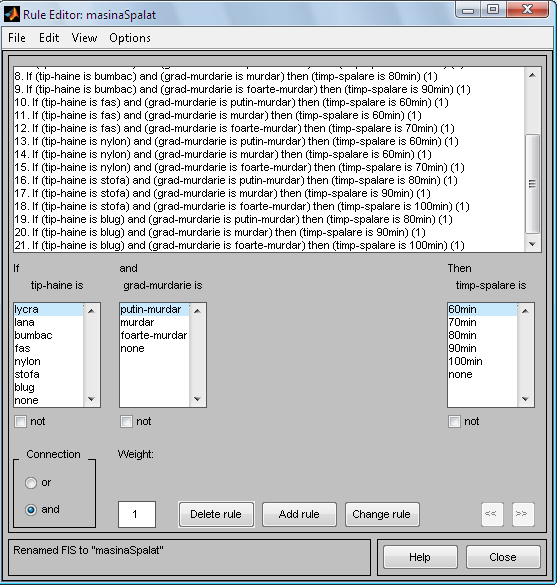Click the grad-murdarie list scroll up arrow

pyautogui.click(x=197, y=311)
